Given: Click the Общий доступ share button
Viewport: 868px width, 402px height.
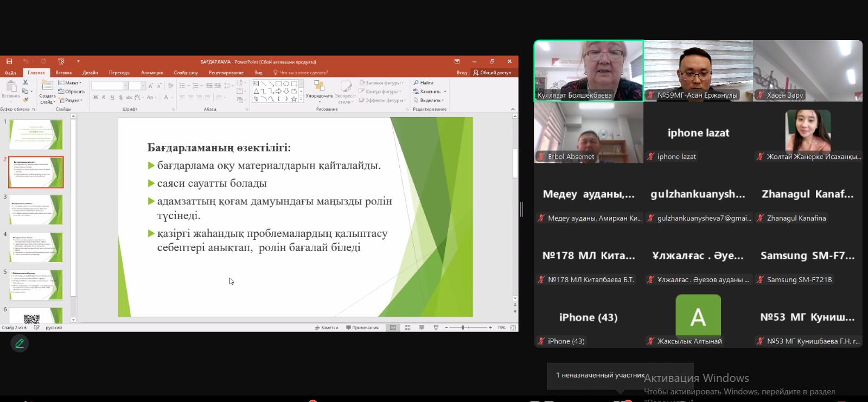Looking at the screenshot, I should click(492, 73).
